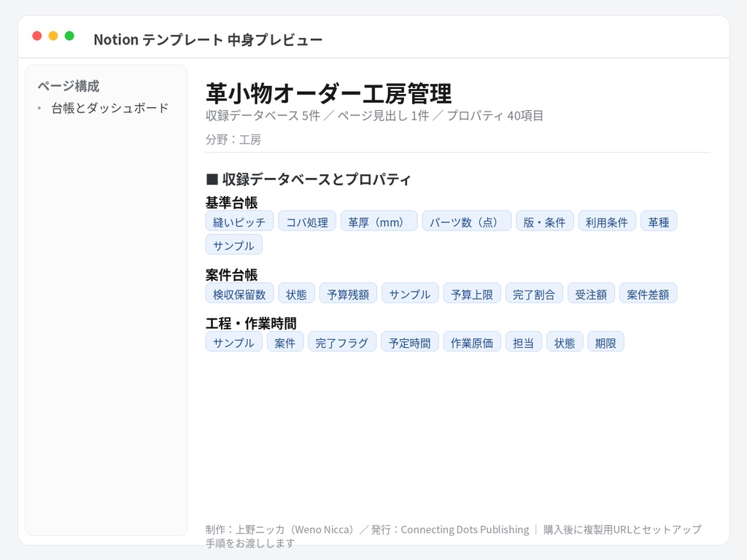Select the パーツ数（点）property tag
The width and height of the screenshot is (747, 560).
tap(467, 221)
